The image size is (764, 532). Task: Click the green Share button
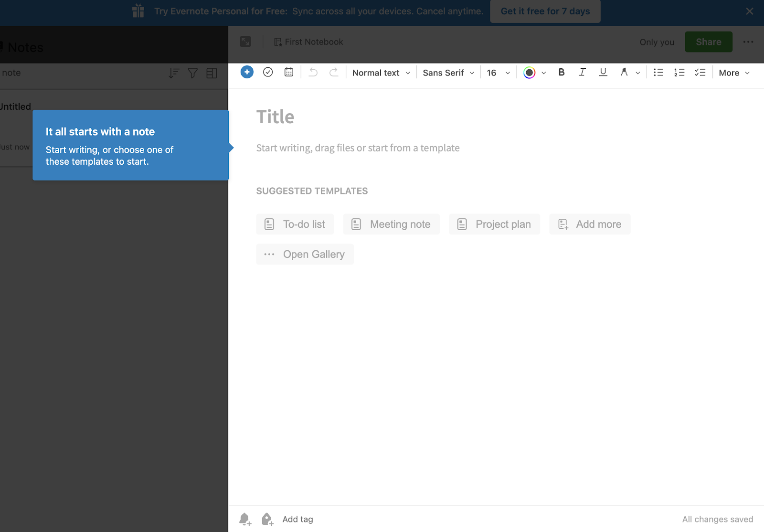pos(708,42)
